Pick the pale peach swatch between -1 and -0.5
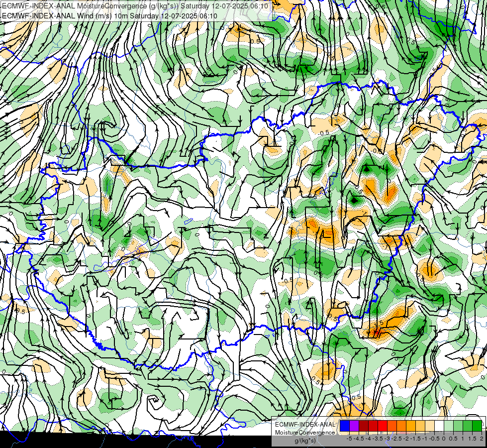487x448 pixels. coord(430,426)
